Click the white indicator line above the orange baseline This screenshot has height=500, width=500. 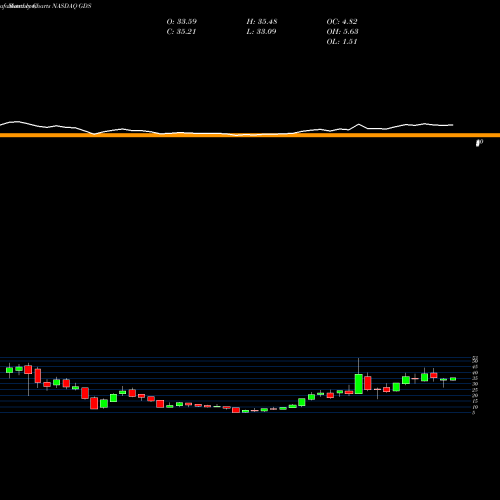coord(227,129)
